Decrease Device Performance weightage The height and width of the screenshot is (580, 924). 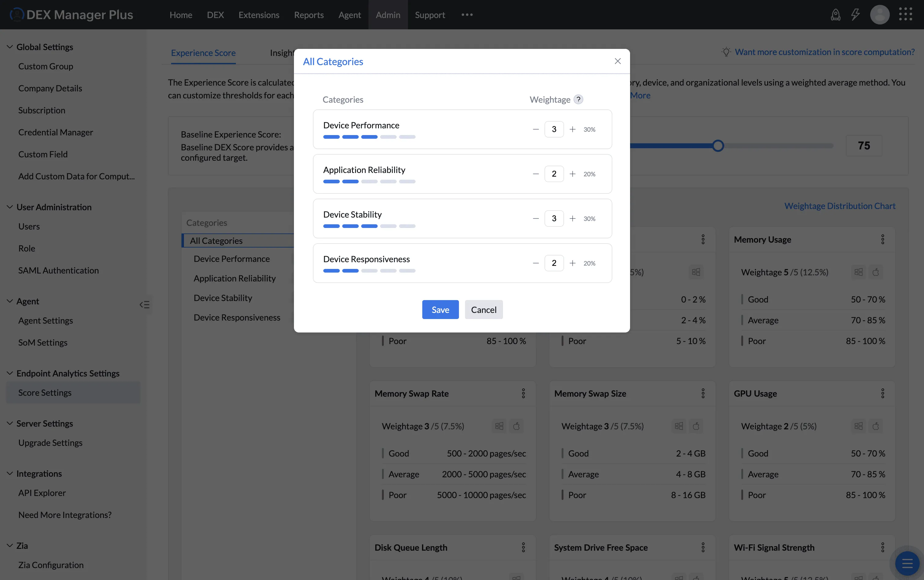[535, 129]
